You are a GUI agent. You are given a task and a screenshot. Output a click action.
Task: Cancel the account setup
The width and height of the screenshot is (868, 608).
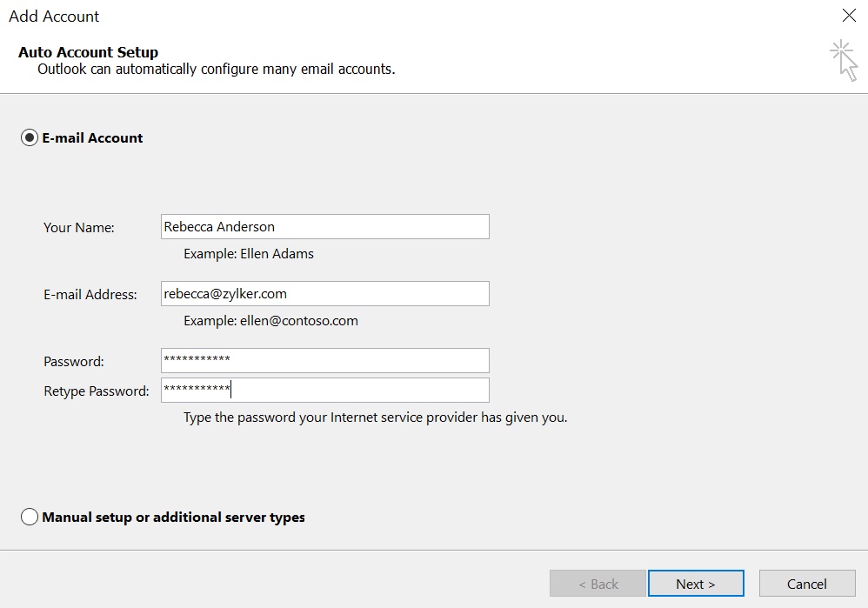tap(806, 584)
